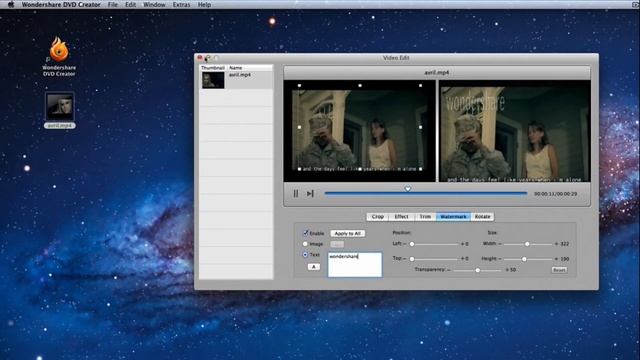Decrease the Left position with the minus
The width and height of the screenshot is (640, 360).
(x=405, y=244)
